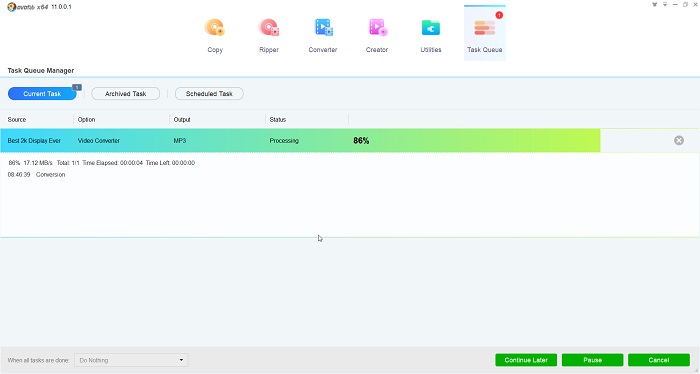
Task: Click the Source column header
Action: pyautogui.click(x=17, y=120)
